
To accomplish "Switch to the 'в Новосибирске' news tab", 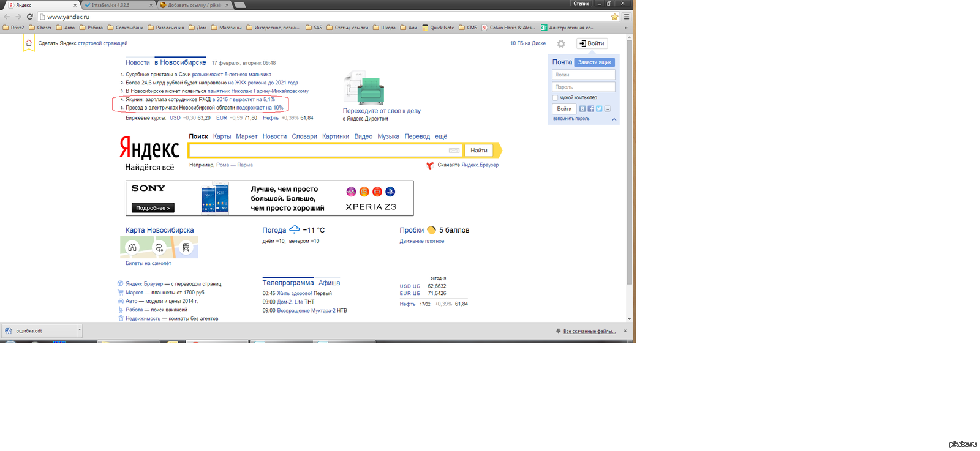I will click(180, 62).
